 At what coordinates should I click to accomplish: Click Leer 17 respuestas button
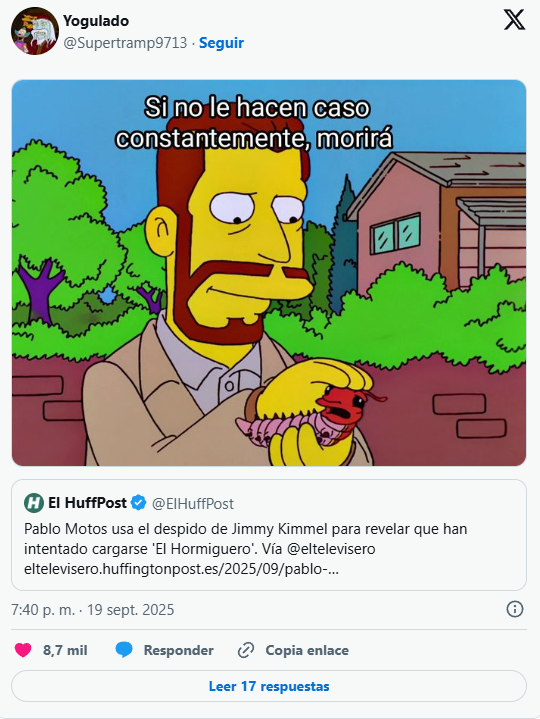coord(269,686)
